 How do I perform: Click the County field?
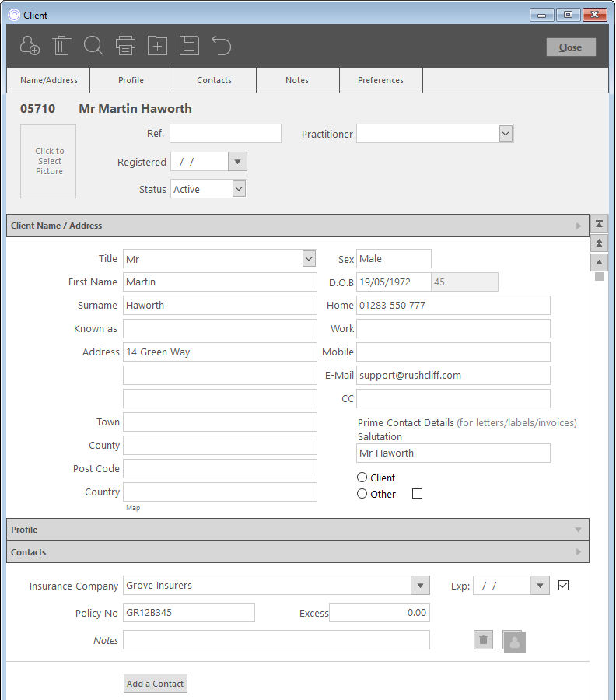(220, 445)
